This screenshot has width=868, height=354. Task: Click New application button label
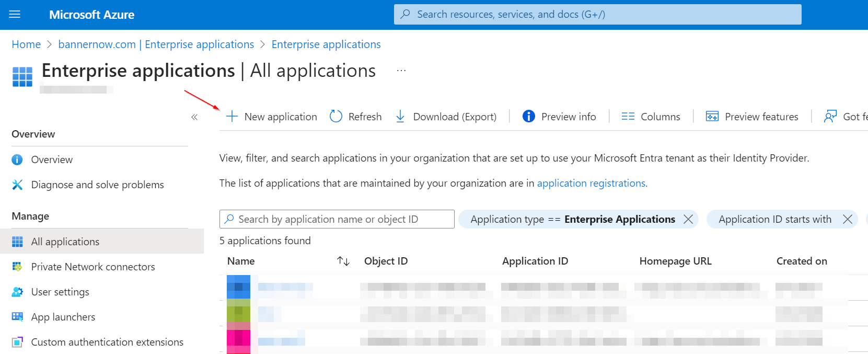pos(281,117)
